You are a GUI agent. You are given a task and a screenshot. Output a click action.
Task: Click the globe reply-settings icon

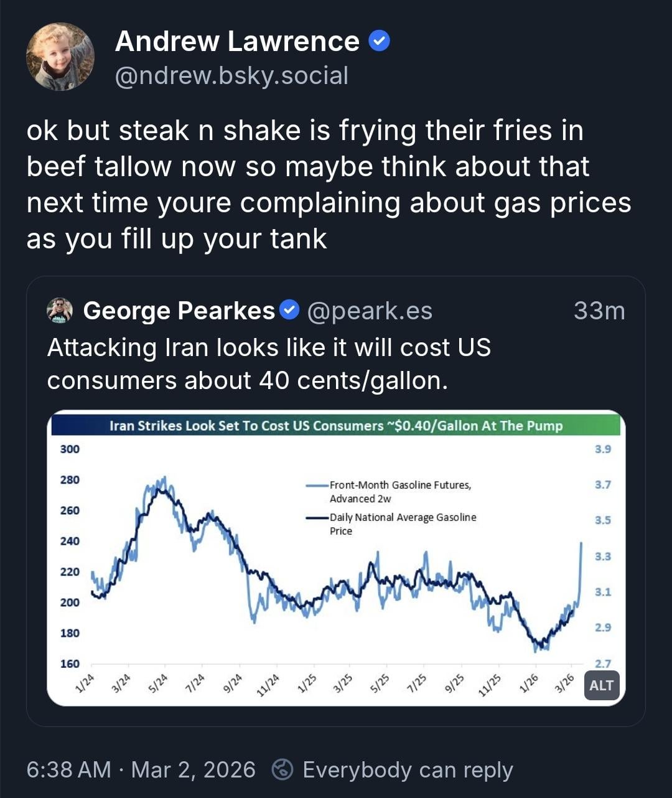282,769
